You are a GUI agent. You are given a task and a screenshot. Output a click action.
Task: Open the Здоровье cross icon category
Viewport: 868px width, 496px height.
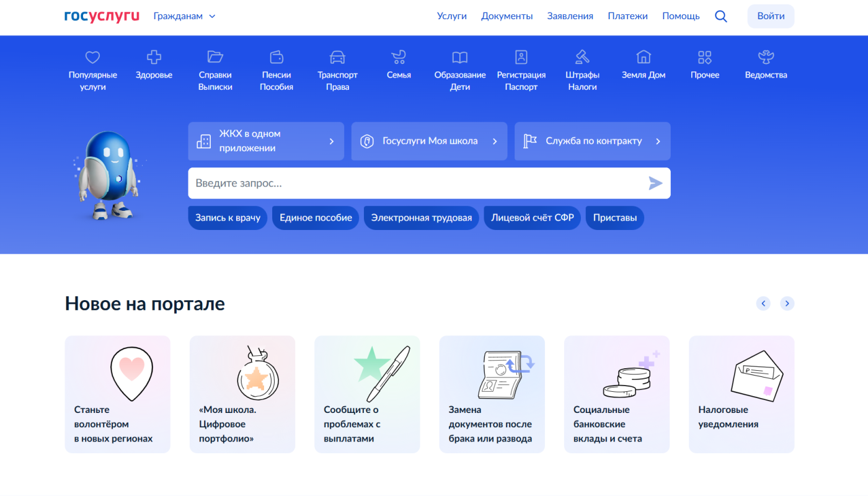(154, 58)
